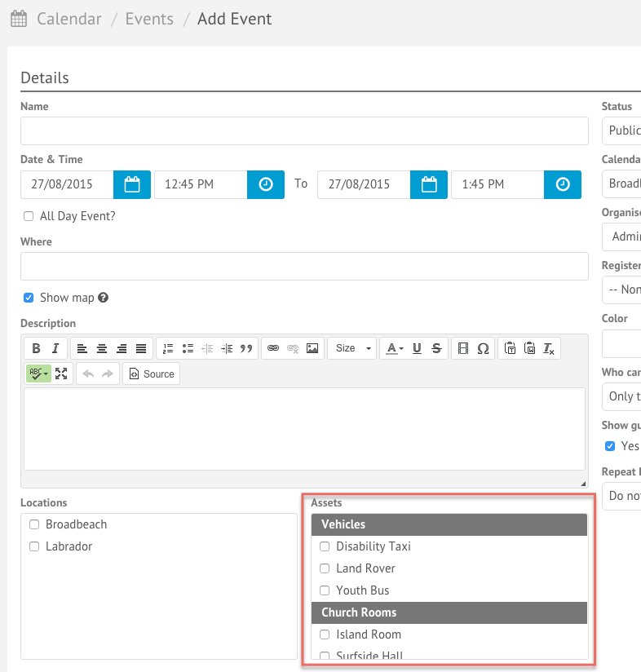The width and height of the screenshot is (641, 672).
Task: Click the italic formatting icon
Action: click(55, 348)
